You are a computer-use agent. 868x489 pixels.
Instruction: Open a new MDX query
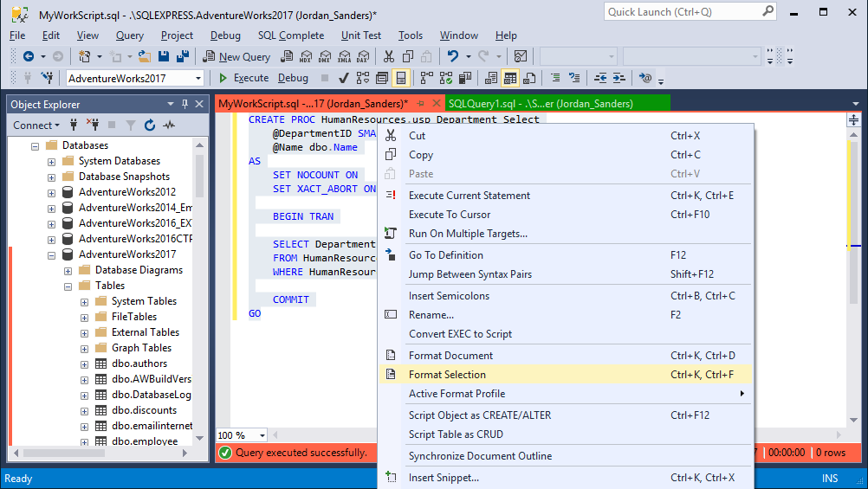(306, 56)
